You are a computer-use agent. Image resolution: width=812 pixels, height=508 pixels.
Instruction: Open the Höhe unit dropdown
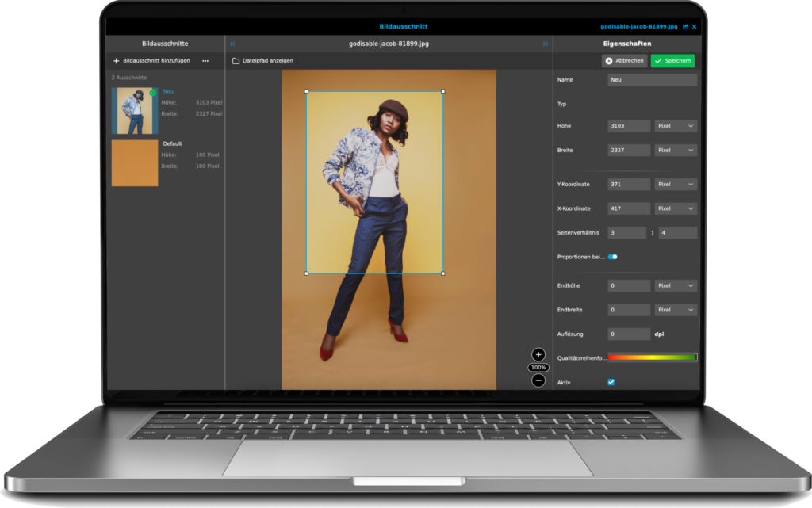[676, 126]
